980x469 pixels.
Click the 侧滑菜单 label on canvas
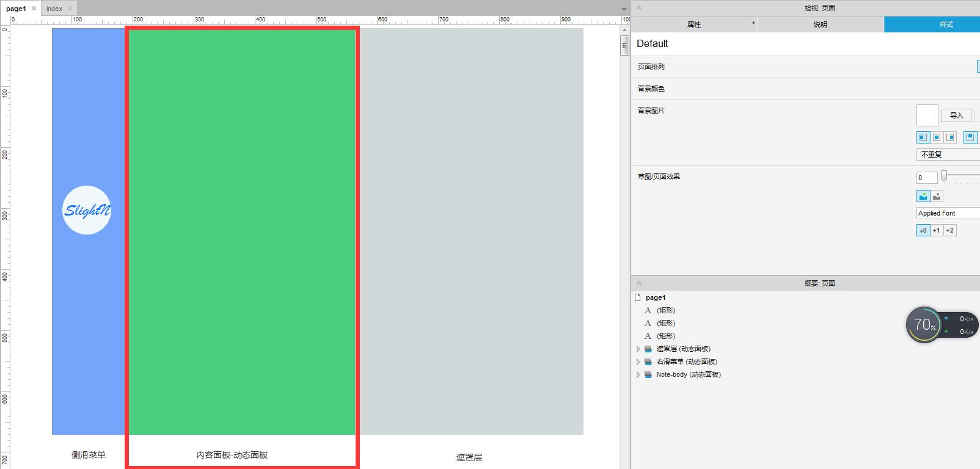coord(89,455)
